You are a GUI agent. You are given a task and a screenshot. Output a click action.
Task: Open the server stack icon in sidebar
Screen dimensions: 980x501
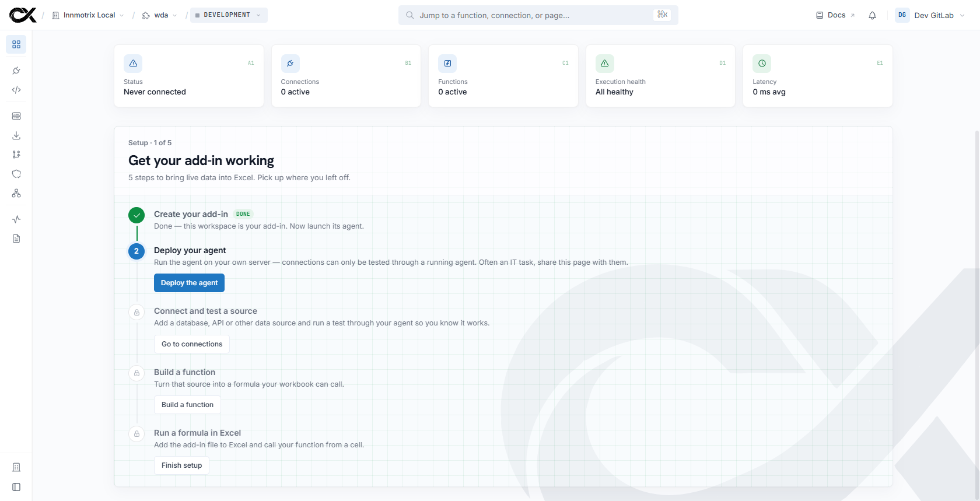point(16,116)
